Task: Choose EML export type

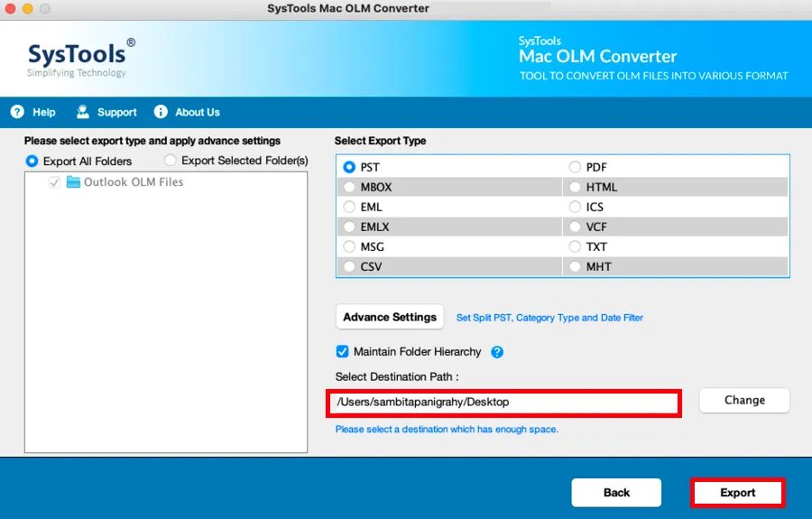Action: click(349, 207)
